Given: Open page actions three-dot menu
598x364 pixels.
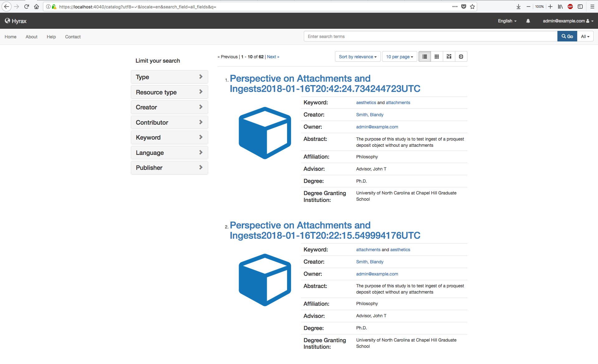Looking at the screenshot, I should (455, 7).
